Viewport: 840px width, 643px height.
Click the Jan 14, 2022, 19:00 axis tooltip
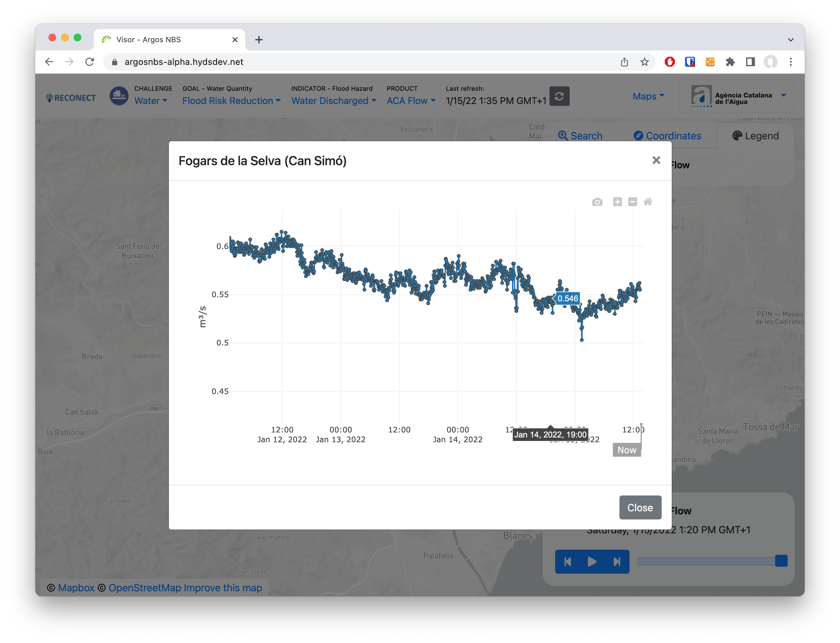(x=550, y=434)
